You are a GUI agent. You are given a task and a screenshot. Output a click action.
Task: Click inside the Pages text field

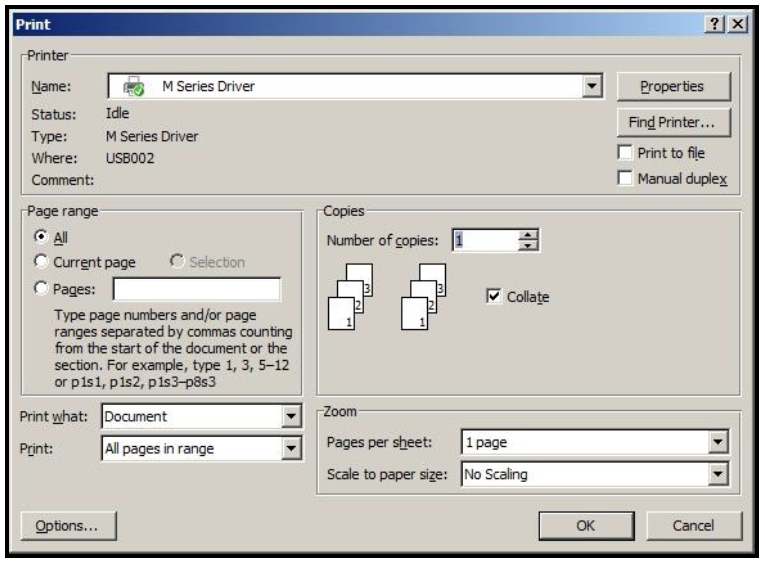point(197,289)
